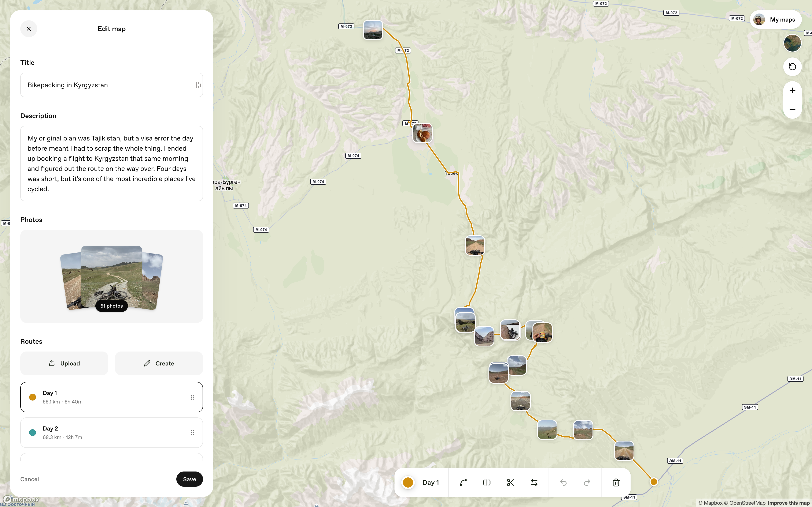Viewport: 812px width, 507px height.
Task: Reset the map rotation to north
Action: (x=792, y=67)
